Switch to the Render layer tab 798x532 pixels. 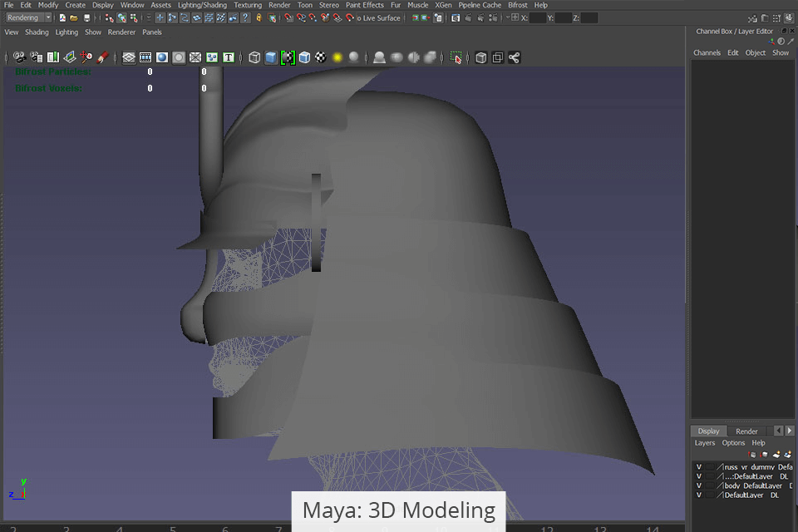click(x=746, y=431)
